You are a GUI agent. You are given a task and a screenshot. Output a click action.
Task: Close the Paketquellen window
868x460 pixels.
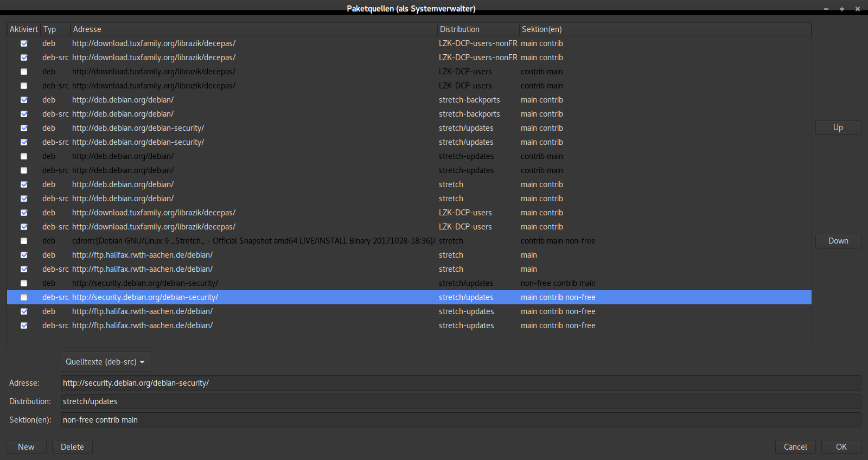click(858, 9)
